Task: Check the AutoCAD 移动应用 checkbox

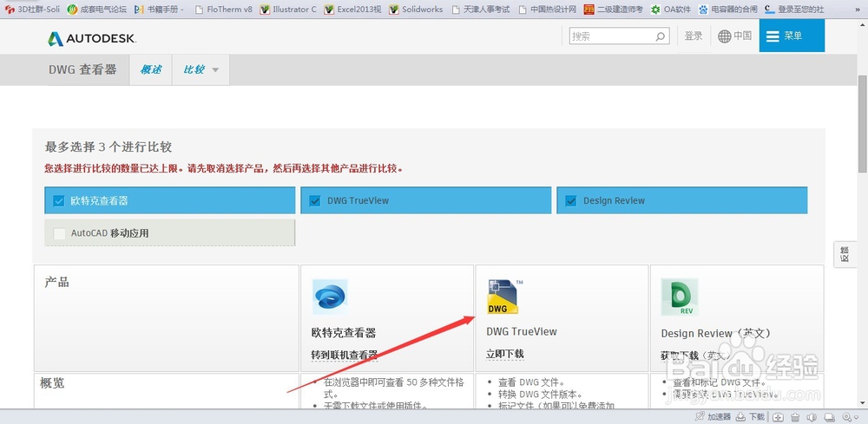Action: click(x=59, y=233)
